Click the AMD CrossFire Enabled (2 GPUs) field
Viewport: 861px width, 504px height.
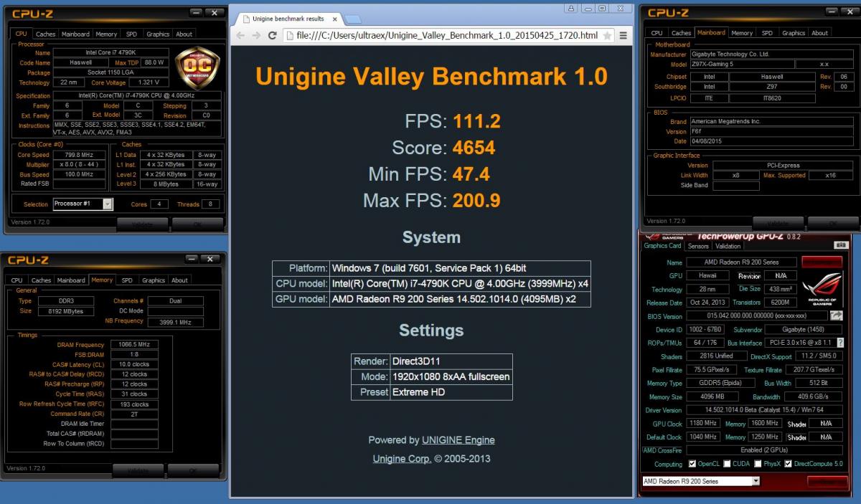[x=766, y=450]
